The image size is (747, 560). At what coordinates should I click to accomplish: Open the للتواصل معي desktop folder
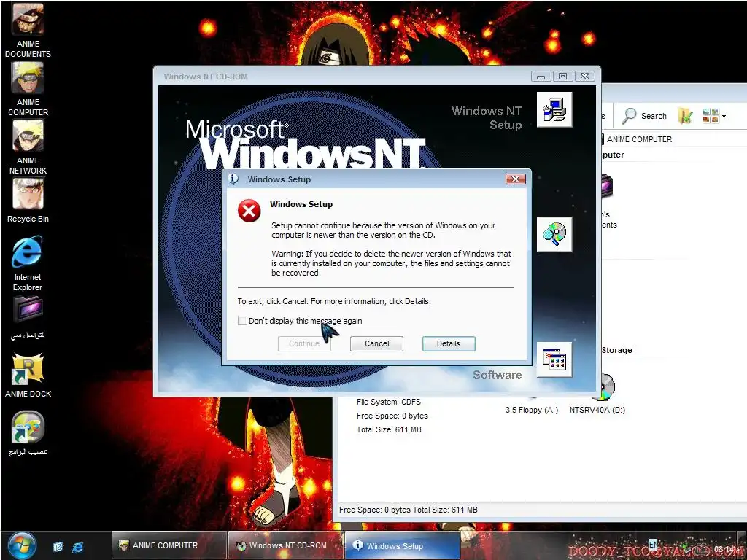pos(28,318)
